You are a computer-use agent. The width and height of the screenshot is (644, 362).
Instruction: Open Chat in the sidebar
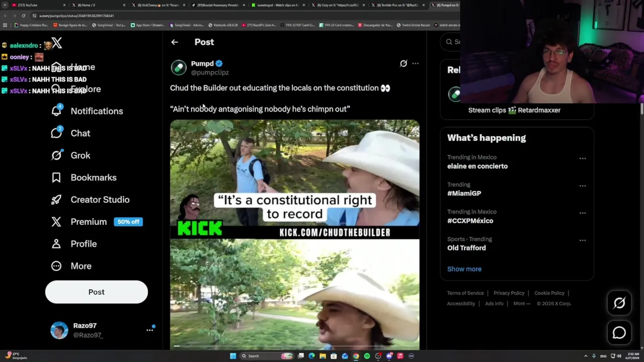click(x=70, y=133)
